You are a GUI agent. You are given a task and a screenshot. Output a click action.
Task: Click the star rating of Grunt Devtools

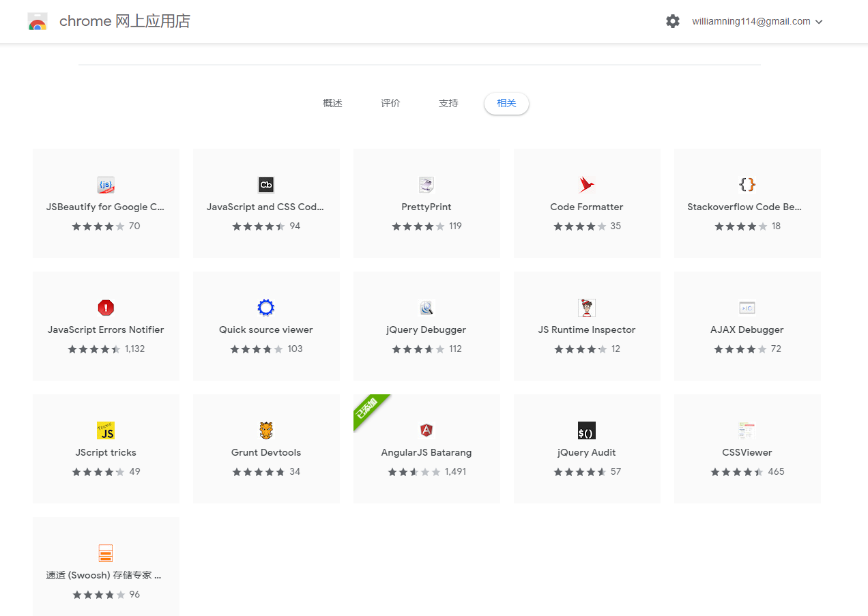tap(259, 471)
